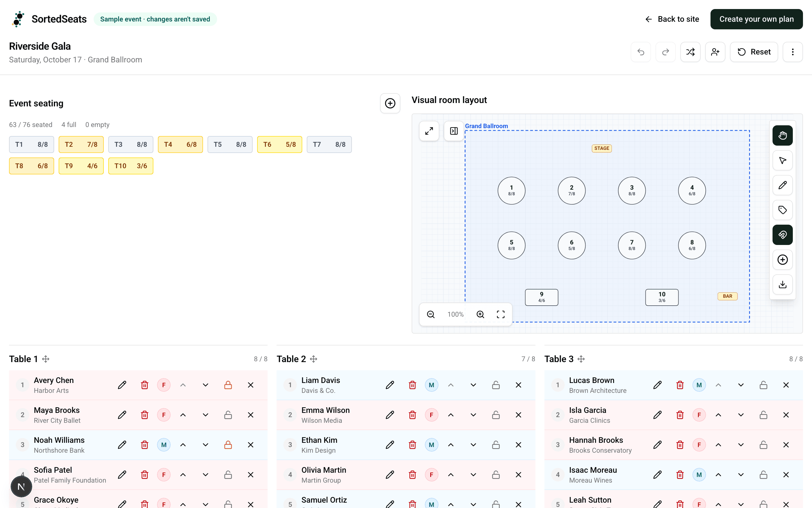Select the T2 7/8 table chip
This screenshot has height=508, width=812.
click(x=81, y=144)
